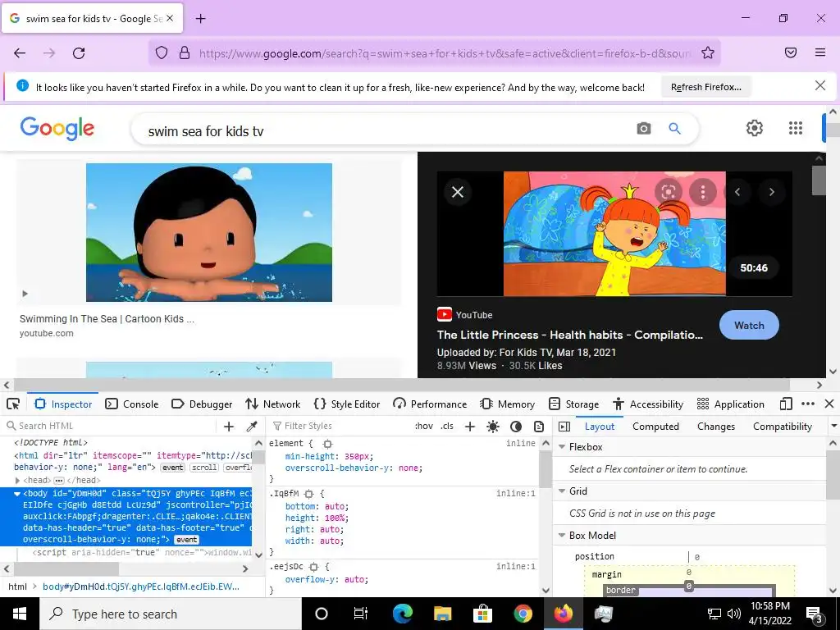Toggle dark color scheme simulation
This screenshot has width=840, height=630.
(x=516, y=427)
